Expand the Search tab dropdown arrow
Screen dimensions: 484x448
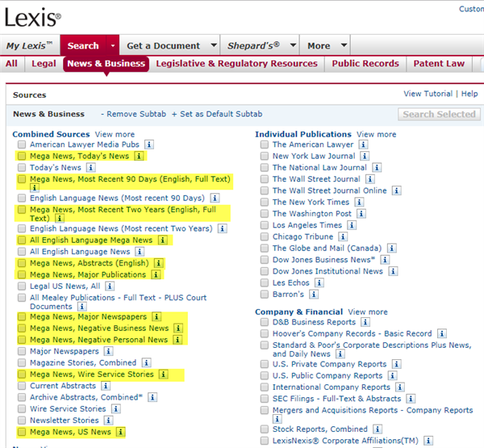click(x=113, y=45)
